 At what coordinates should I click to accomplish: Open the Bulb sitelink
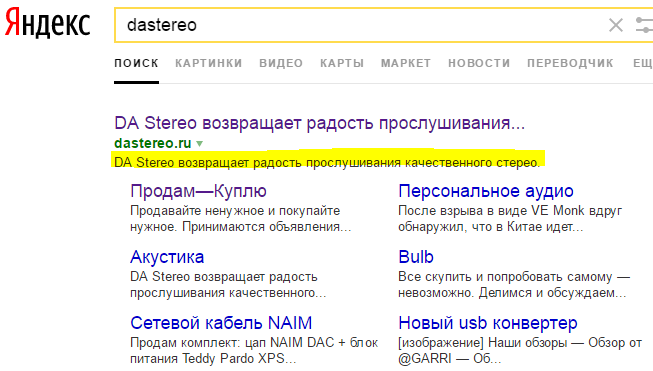416,257
